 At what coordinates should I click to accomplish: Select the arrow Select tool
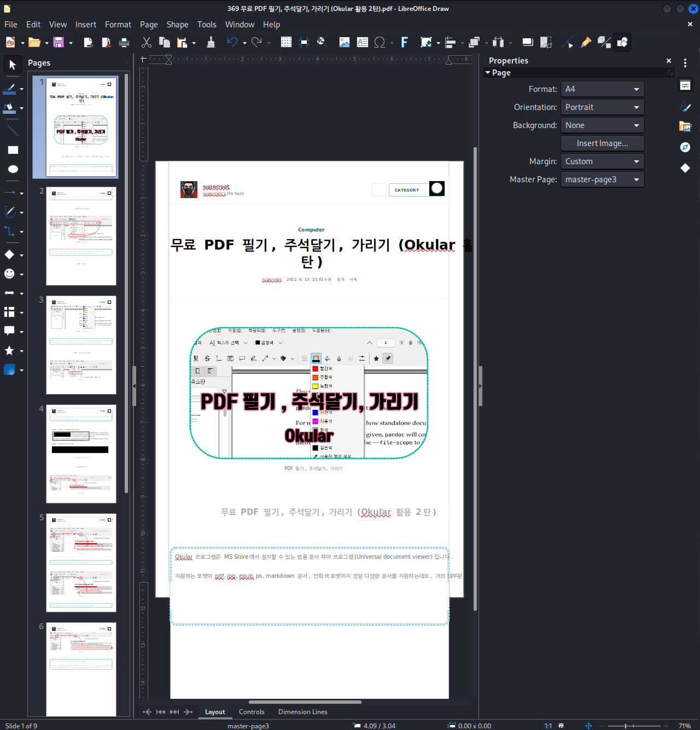click(x=12, y=65)
